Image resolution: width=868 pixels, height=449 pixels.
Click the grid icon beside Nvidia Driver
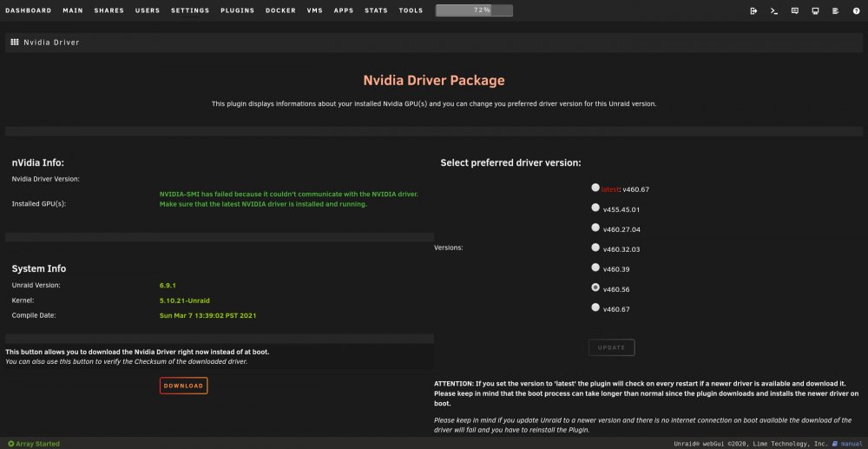(x=15, y=42)
